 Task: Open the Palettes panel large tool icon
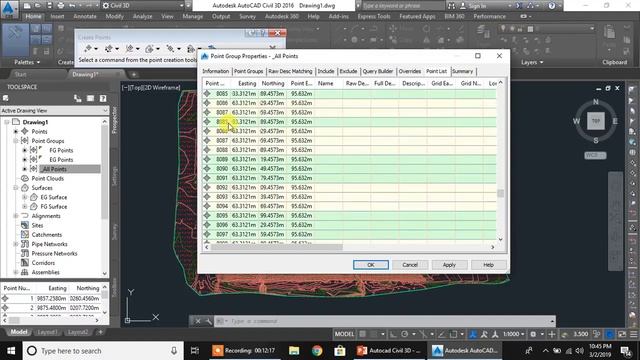[x=16, y=40]
